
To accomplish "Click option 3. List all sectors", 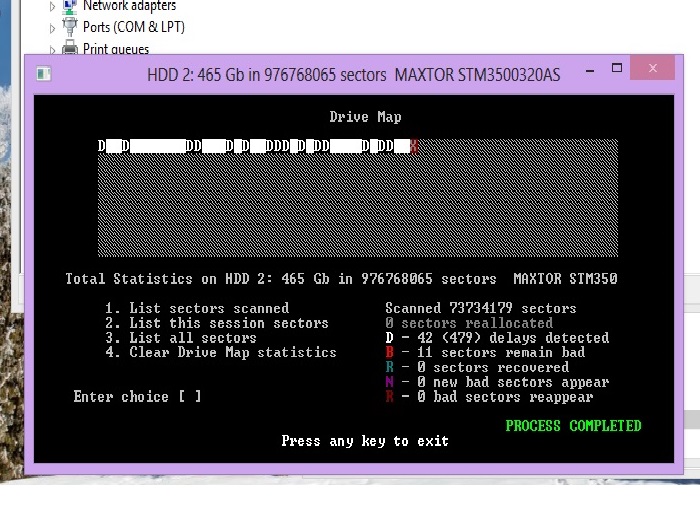I will point(181,338).
